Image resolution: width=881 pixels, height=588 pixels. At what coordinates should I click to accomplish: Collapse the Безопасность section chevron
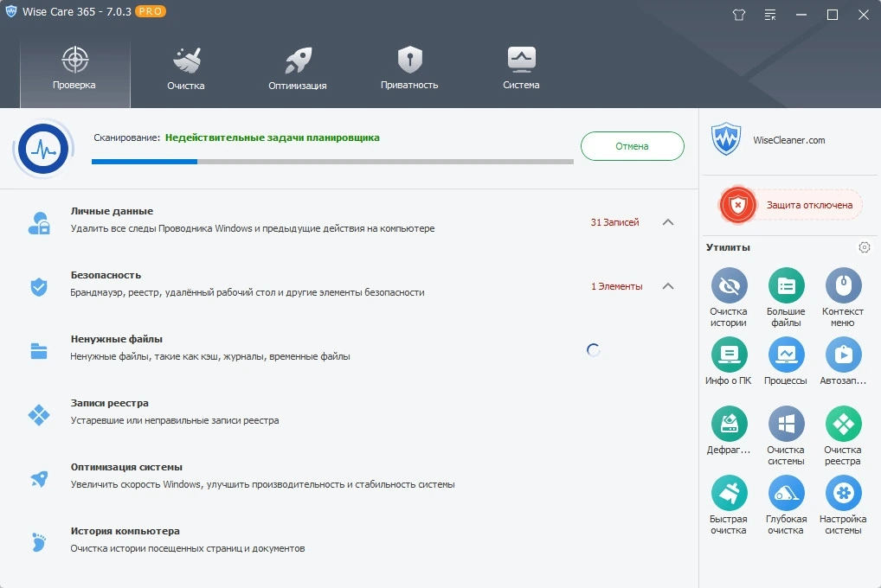(x=667, y=286)
